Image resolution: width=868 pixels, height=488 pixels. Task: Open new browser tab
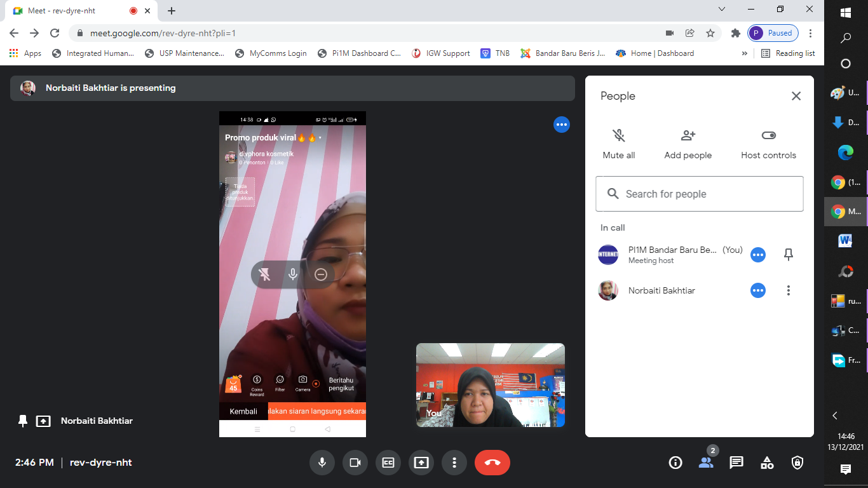[x=172, y=11]
